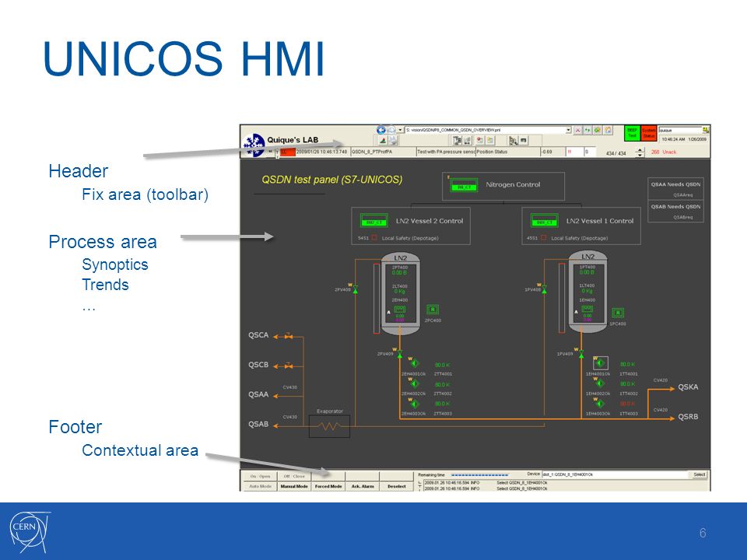The image size is (747, 560).
Task: Click the Select button in footer
Action: pos(699,474)
